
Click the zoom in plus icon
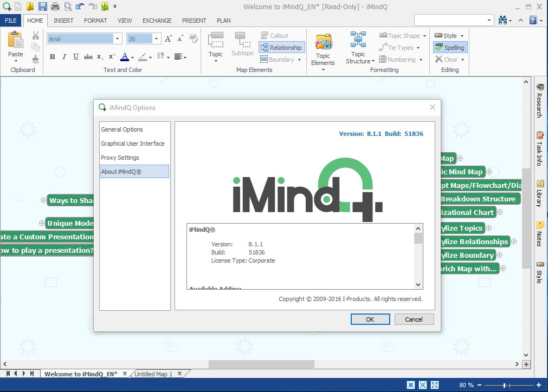tap(539, 384)
